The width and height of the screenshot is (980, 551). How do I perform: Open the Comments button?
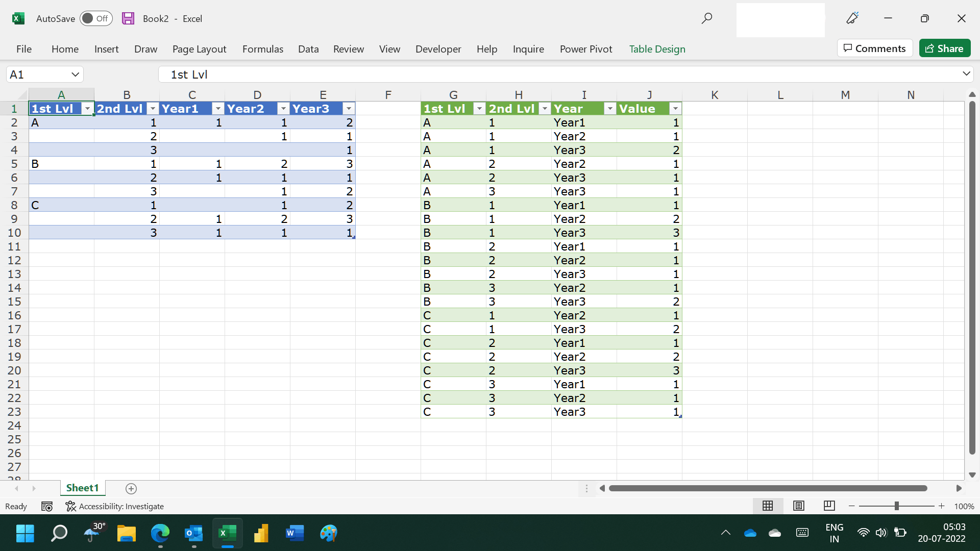coord(875,48)
